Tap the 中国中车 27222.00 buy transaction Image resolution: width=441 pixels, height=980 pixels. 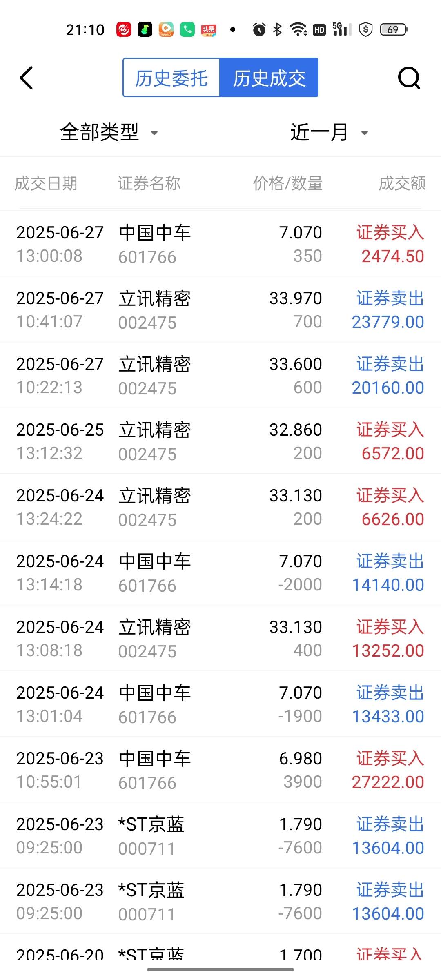(x=220, y=770)
